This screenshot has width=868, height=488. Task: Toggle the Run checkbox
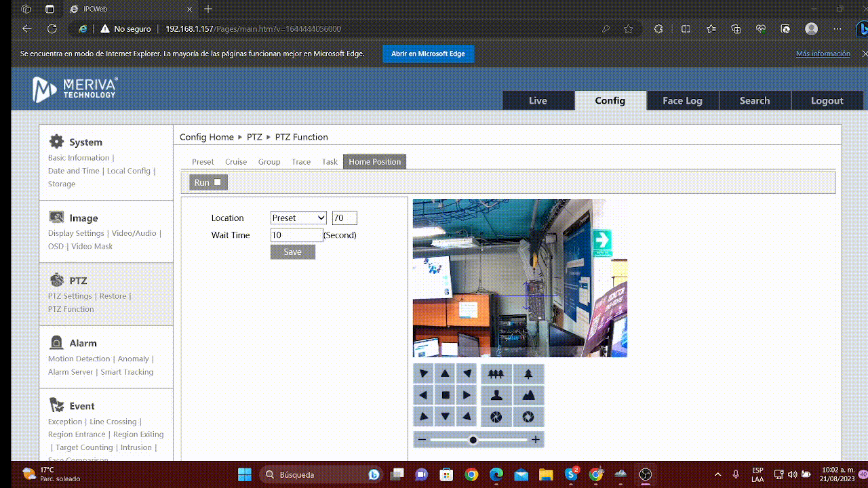coord(218,182)
